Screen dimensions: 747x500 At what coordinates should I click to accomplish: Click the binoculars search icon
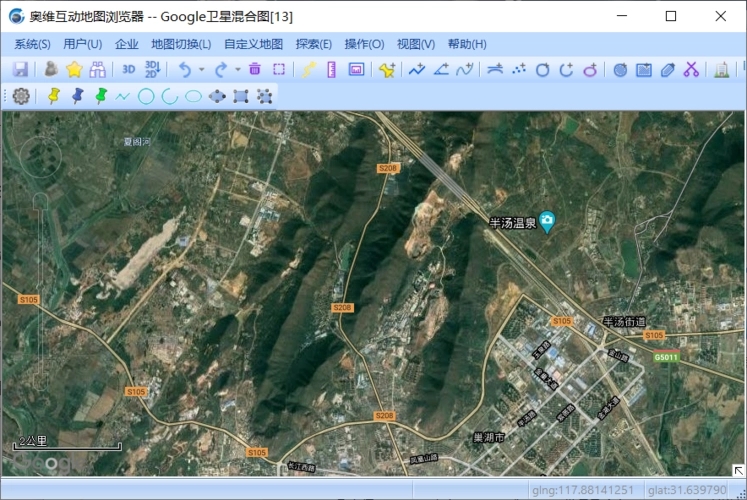point(98,70)
